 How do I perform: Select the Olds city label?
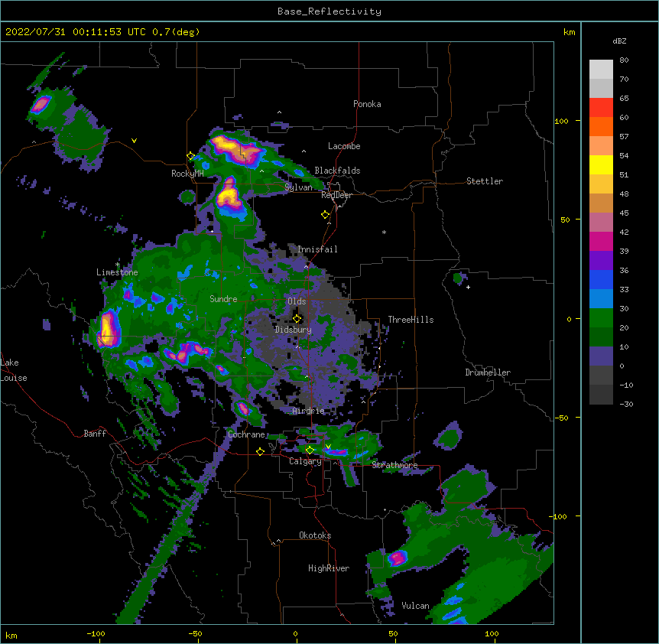tap(297, 301)
